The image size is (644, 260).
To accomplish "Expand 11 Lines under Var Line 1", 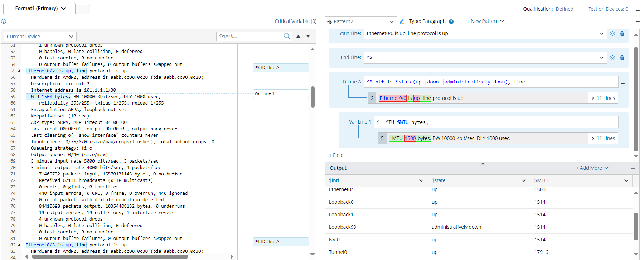I will tap(603, 138).
